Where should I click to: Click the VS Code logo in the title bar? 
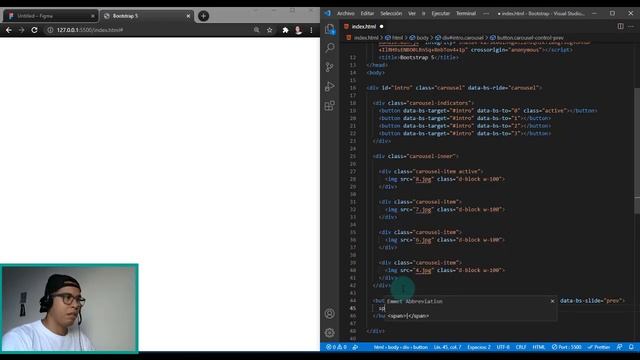pyautogui.click(x=328, y=13)
